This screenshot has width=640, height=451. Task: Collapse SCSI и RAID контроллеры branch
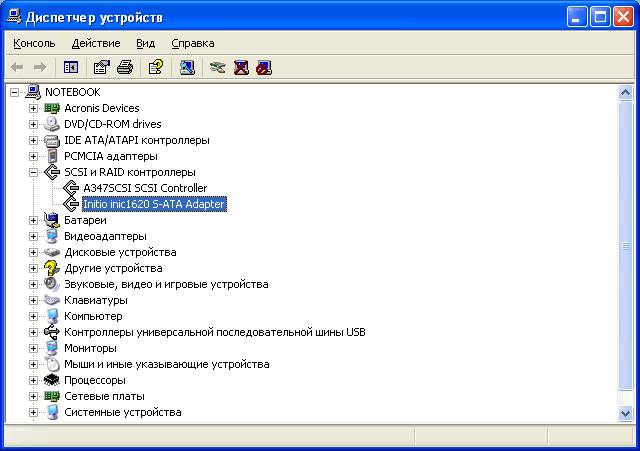click(x=33, y=172)
